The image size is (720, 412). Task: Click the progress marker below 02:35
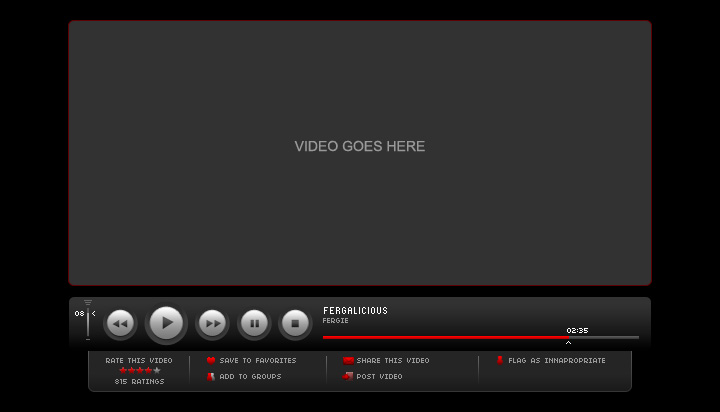(569, 342)
